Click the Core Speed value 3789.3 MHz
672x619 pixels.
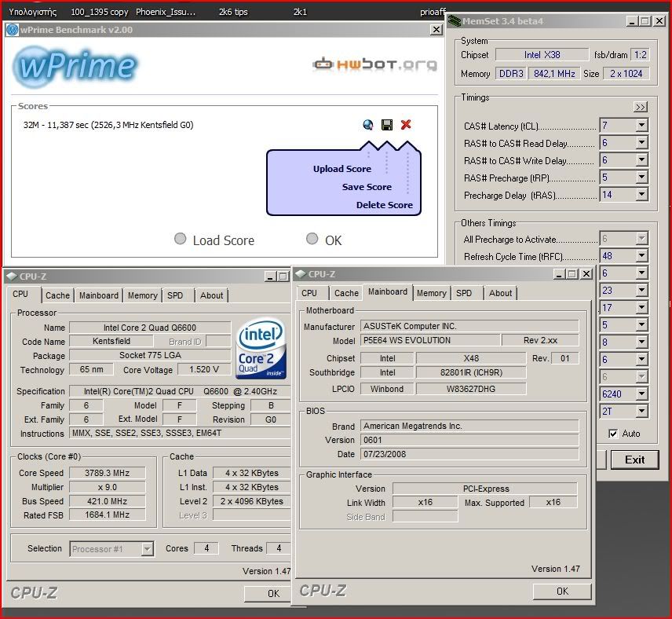(107, 473)
